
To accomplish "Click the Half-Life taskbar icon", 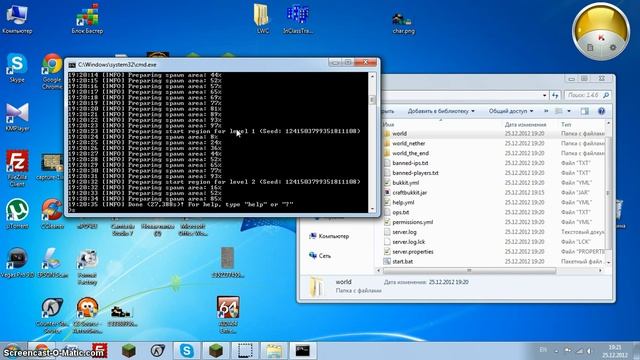I will 158,351.
